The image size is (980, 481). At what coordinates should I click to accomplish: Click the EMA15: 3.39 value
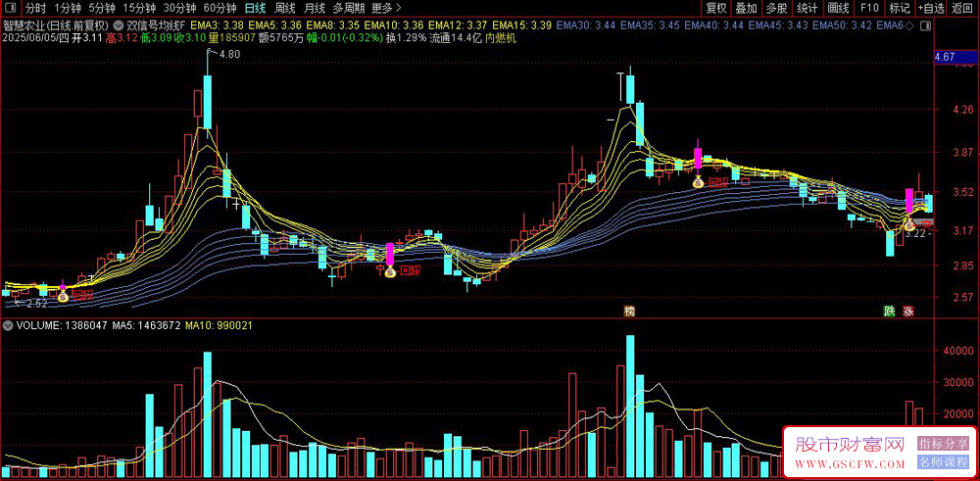click(522, 25)
